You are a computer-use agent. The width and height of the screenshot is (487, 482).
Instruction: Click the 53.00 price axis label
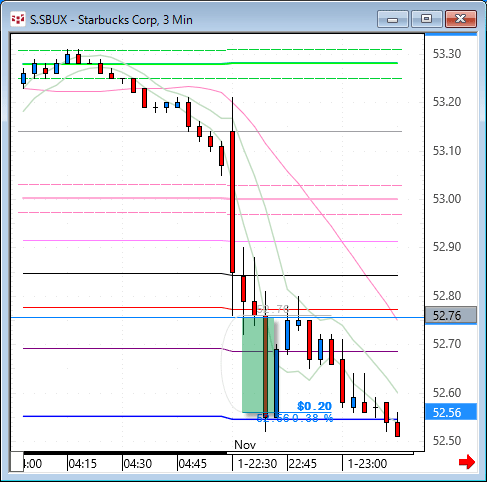pyautogui.click(x=447, y=199)
